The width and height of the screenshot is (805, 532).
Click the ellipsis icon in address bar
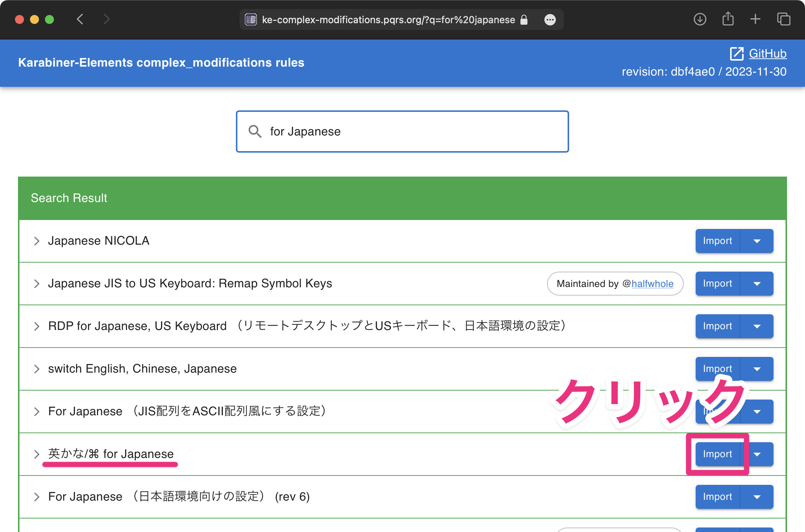click(550, 19)
